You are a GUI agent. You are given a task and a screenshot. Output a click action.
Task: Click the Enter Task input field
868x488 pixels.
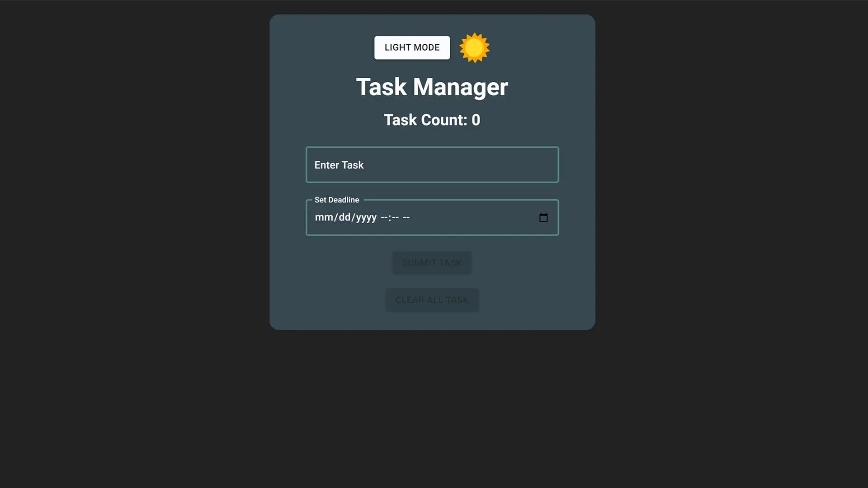pyautogui.click(x=432, y=164)
